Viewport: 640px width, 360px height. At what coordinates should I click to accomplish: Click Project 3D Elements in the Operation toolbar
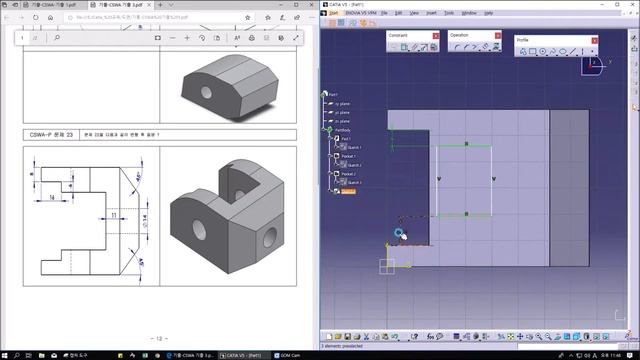(x=496, y=47)
